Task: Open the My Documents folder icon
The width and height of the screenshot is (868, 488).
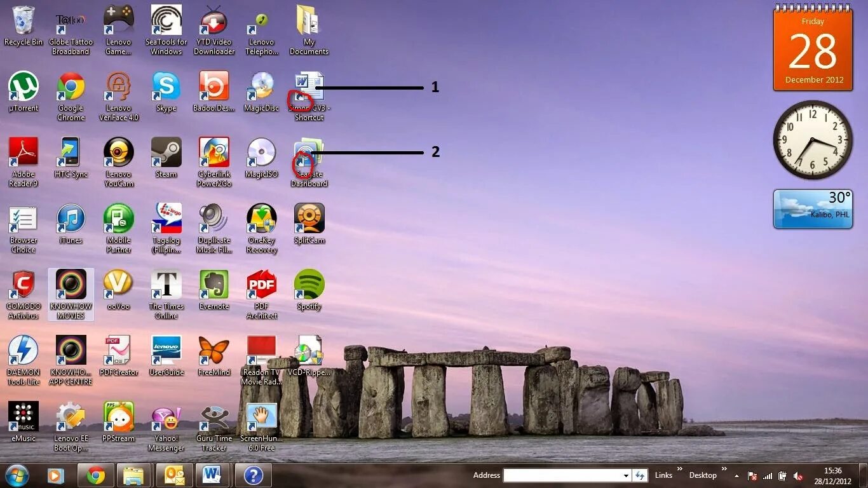Action: tap(309, 20)
